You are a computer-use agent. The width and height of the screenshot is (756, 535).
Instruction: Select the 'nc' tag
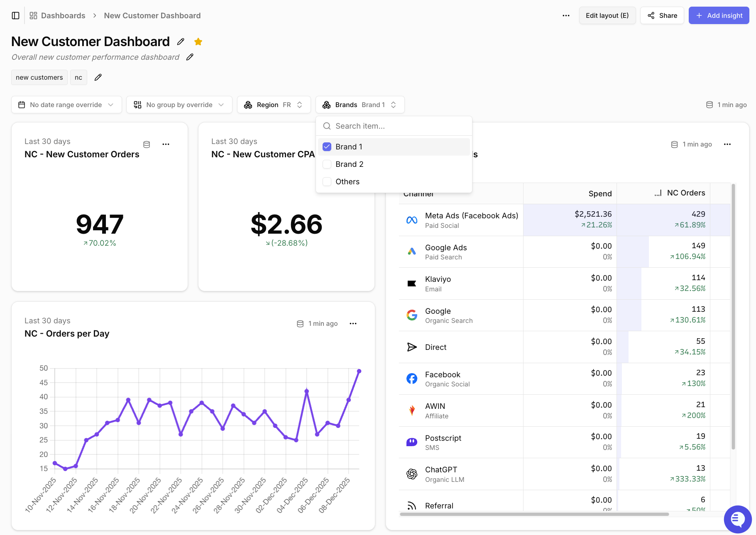[78, 78]
